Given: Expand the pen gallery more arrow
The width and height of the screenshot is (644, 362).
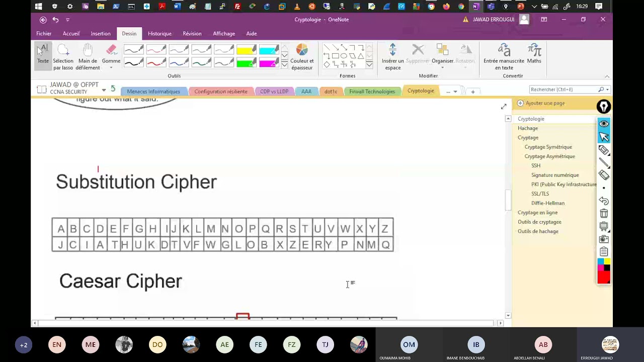Looking at the screenshot, I should pyautogui.click(x=284, y=65).
